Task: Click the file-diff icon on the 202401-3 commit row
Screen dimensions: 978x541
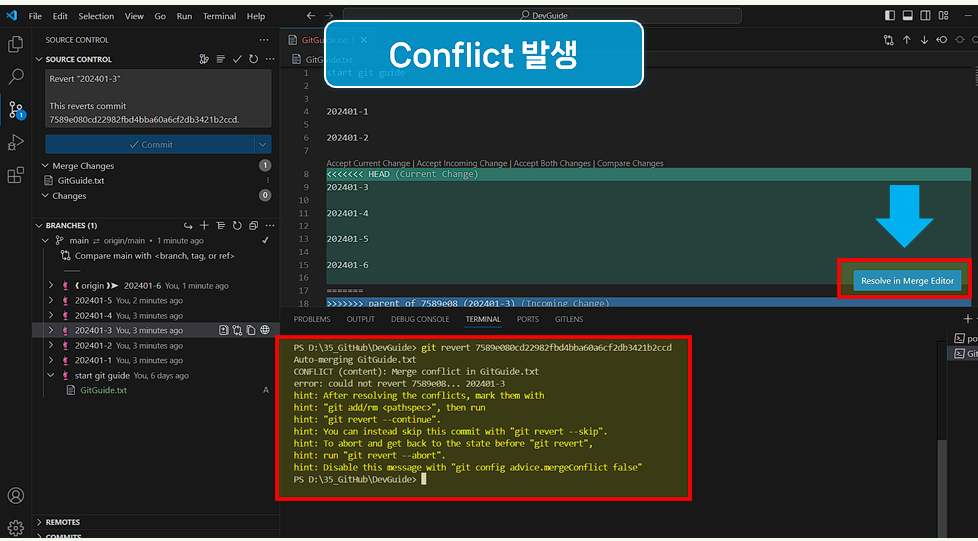Action: pyautogui.click(x=223, y=330)
